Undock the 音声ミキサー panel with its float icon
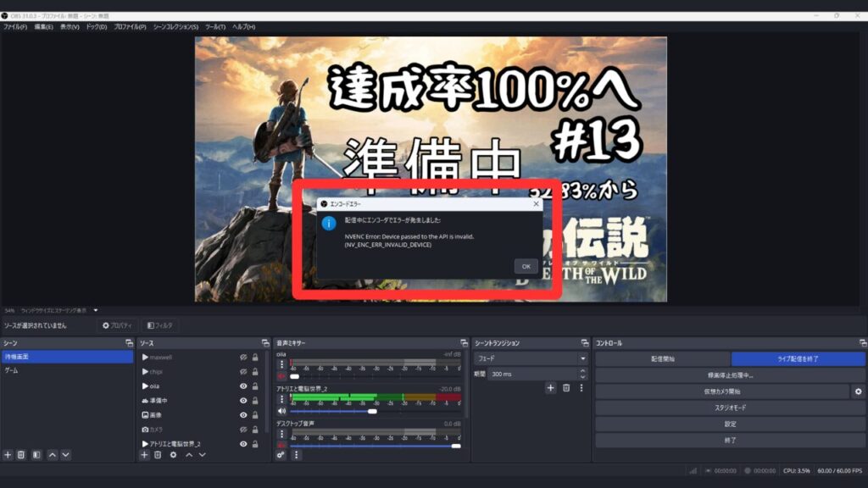Viewport: 868px width, 488px height. pos(464,343)
